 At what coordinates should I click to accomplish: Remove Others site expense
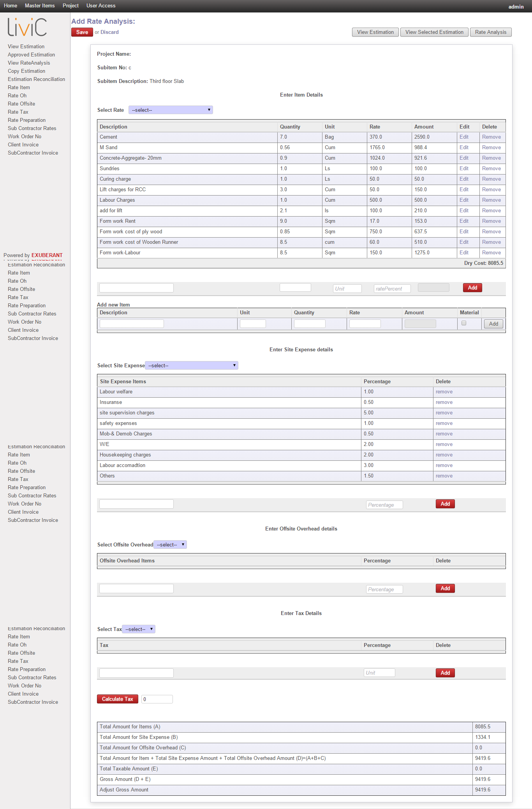[x=444, y=476]
